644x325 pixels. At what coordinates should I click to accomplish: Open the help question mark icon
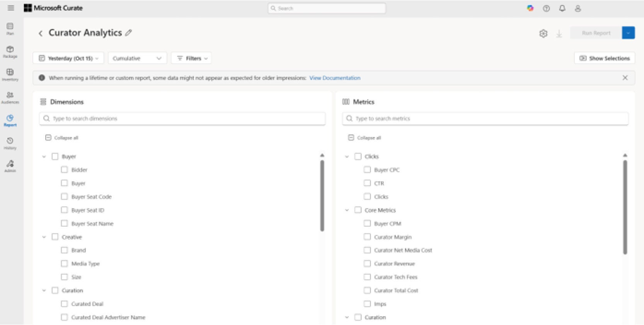pyautogui.click(x=546, y=8)
